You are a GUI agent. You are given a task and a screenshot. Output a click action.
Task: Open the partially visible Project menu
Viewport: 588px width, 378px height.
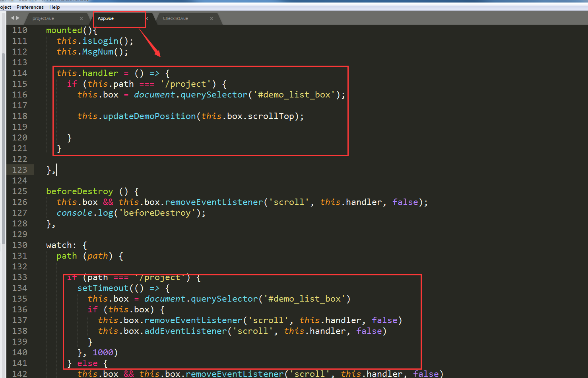click(x=6, y=7)
